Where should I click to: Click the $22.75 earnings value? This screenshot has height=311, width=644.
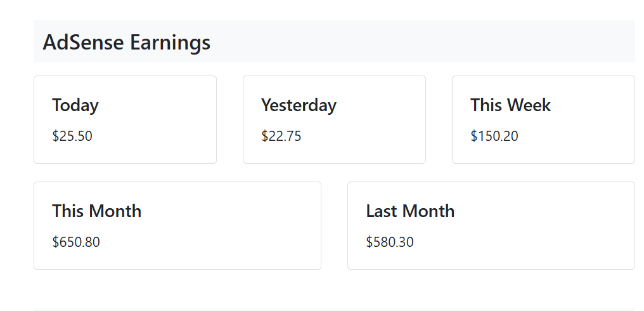coord(281,136)
